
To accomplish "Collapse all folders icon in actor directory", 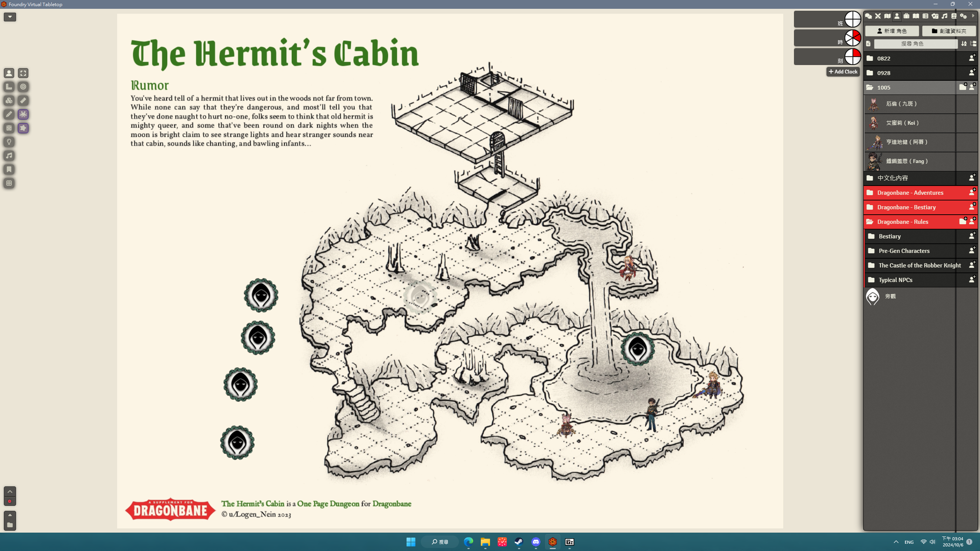I will (973, 44).
